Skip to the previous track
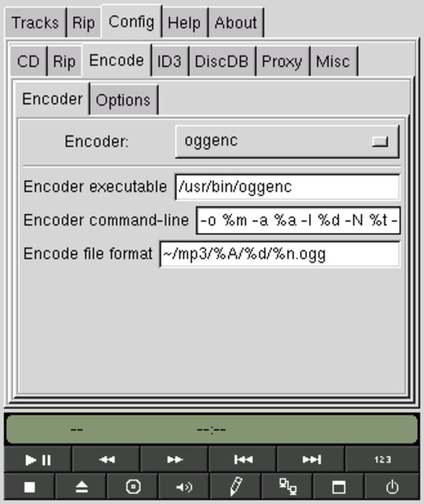424x504 pixels. click(x=243, y=459)
